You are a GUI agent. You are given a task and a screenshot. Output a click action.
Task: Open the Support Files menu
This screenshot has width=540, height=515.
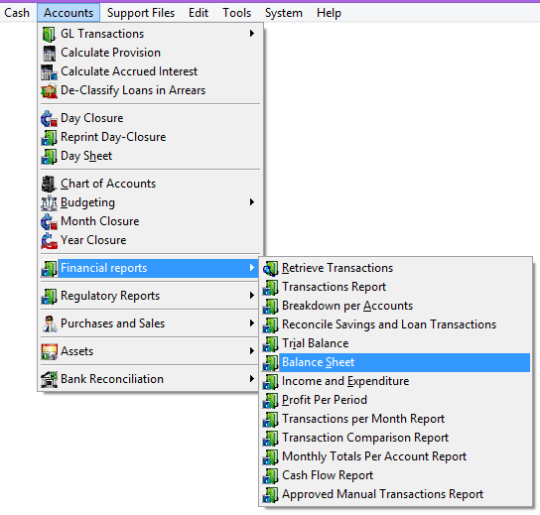141,13
